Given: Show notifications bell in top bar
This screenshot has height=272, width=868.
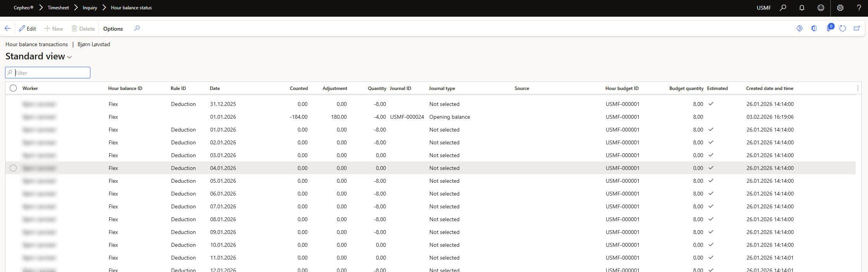Looking at the screenshot, I should point(802,8).
